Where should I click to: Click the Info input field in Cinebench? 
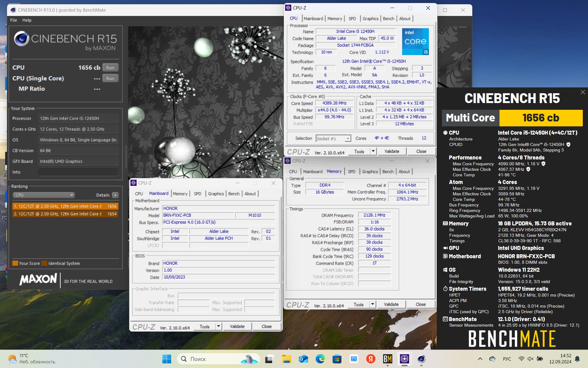point(78,172)
